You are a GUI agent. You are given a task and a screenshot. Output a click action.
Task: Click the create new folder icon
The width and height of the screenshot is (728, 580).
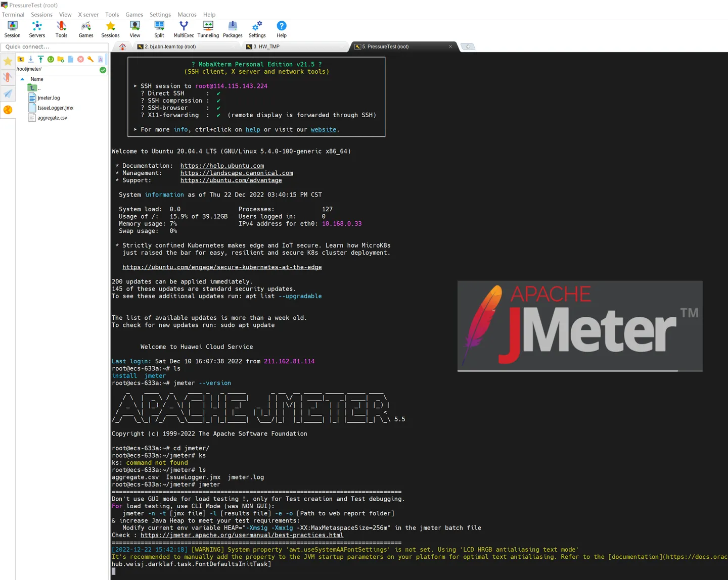click(61, 60)
